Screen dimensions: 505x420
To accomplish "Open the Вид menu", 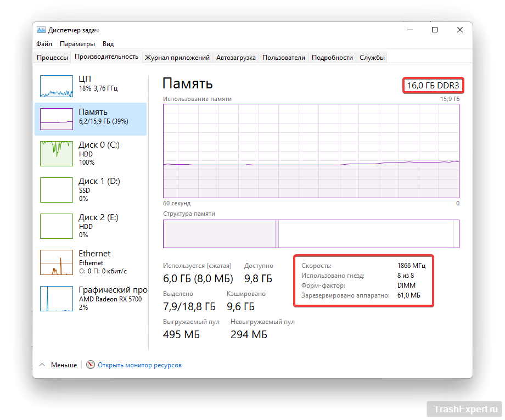I will click(x=108, y=44).
